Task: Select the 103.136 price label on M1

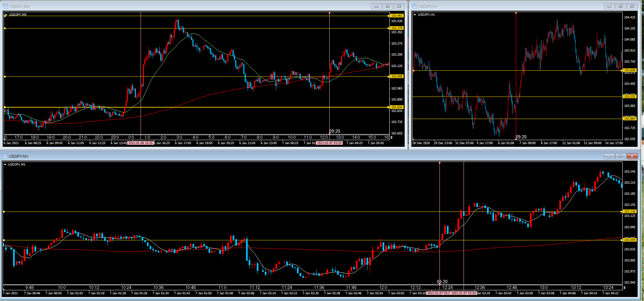Action: [629, 212]
